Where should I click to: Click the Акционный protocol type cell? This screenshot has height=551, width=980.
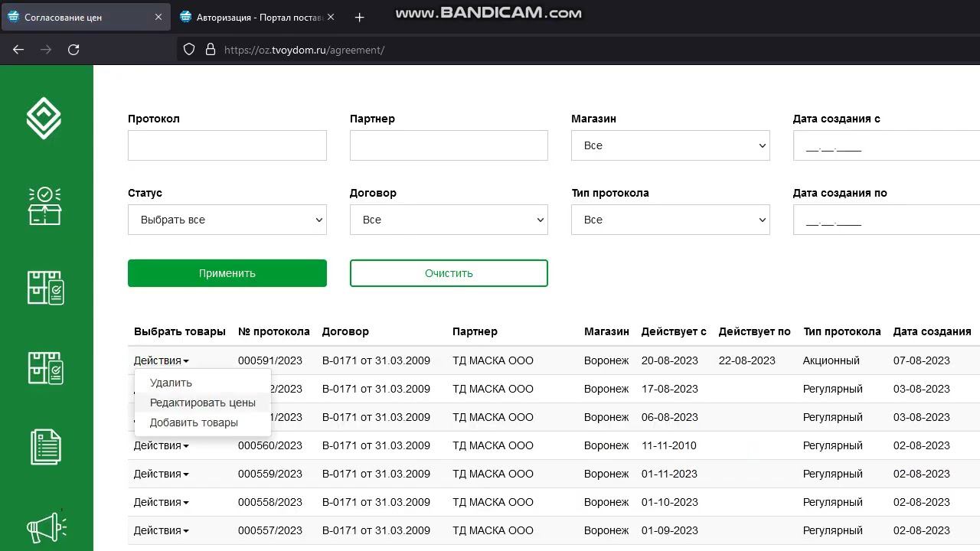(831, 360)
